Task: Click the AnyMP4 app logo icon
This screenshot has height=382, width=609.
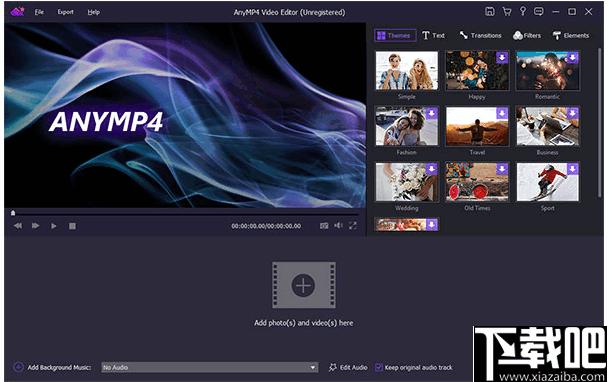Action: [x=17, y=12]
